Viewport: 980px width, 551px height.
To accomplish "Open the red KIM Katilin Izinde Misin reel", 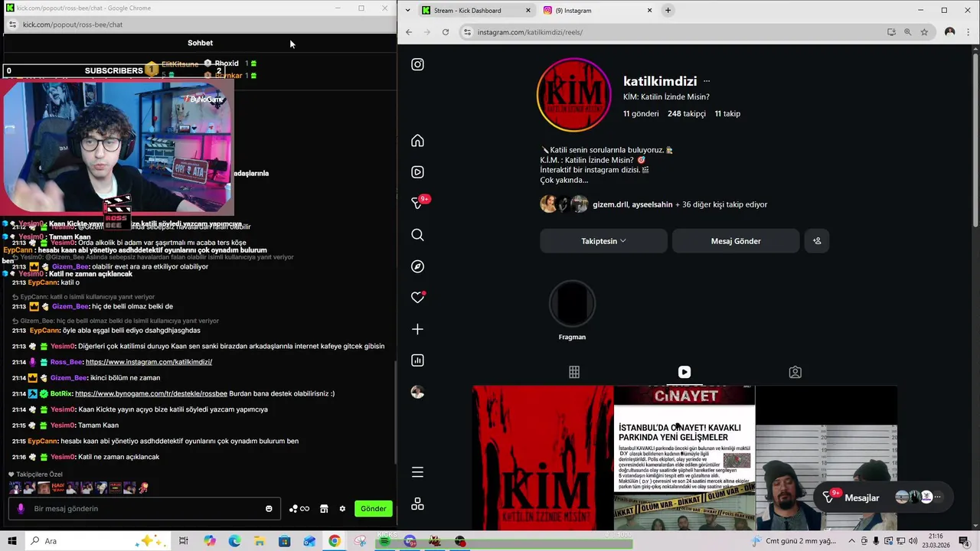I will (543, 458).
